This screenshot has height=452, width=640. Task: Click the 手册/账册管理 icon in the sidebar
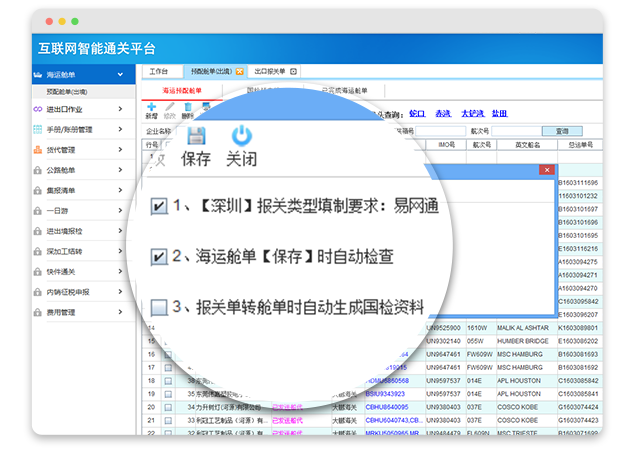38,130
